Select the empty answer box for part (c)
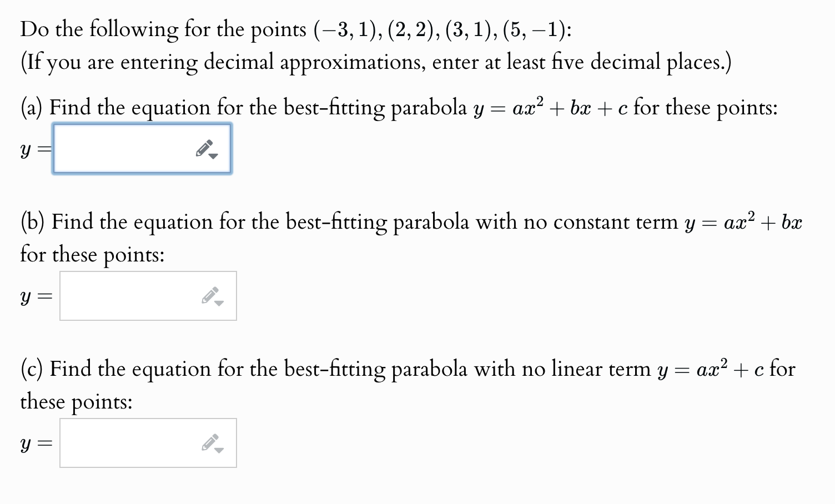The height and width of the screenshot is (504, 835). pos(128,443)
